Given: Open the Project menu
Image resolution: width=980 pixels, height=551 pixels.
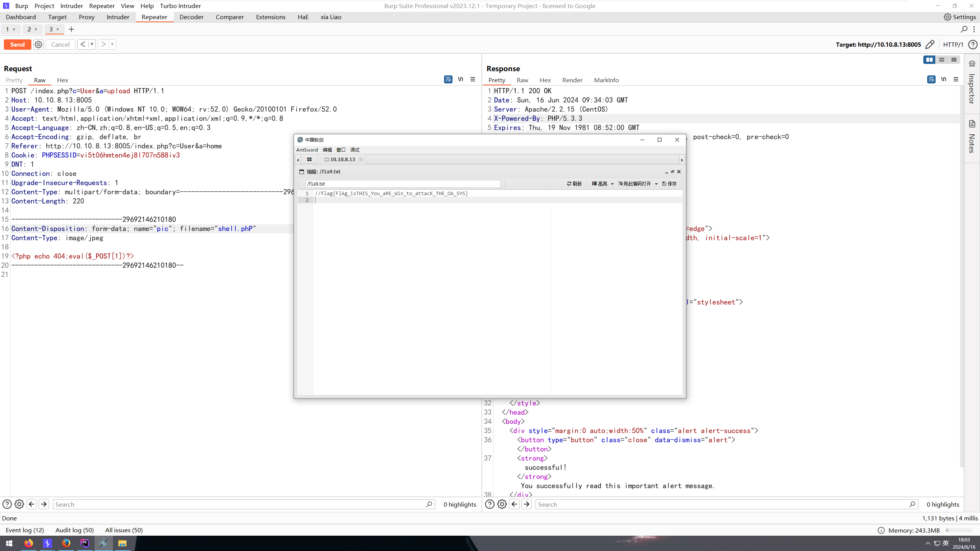Looking at the screenshot, I should (x=44, y=6).
